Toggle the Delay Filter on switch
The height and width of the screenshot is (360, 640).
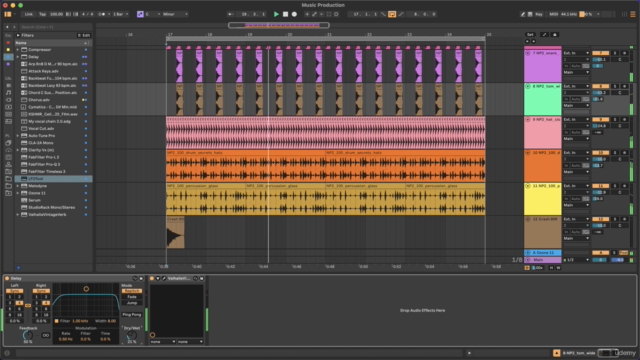point(56,321)
